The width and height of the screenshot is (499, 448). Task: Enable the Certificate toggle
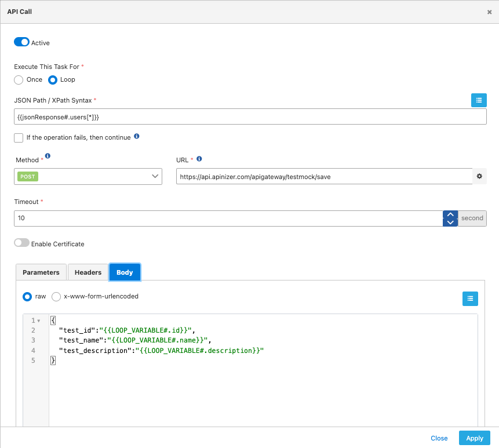pyautogui.click(x=21, y=243)
